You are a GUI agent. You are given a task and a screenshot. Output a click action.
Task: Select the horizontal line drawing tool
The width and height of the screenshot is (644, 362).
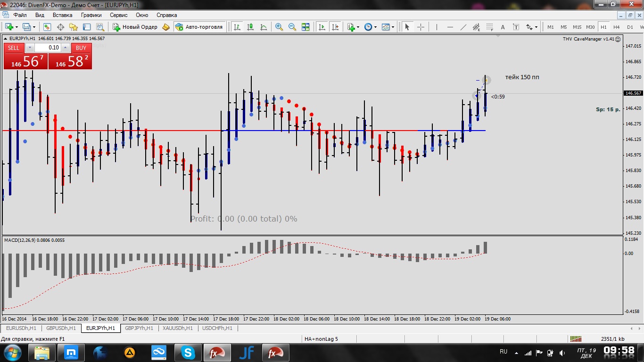(x=450, y=27)
